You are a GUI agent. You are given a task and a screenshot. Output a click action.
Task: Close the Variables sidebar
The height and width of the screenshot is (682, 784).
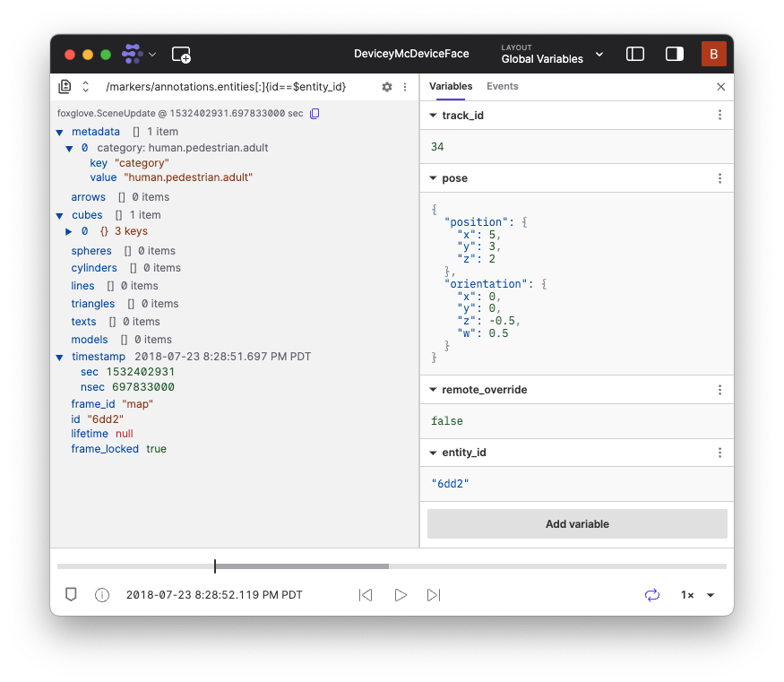click(721, 87)
